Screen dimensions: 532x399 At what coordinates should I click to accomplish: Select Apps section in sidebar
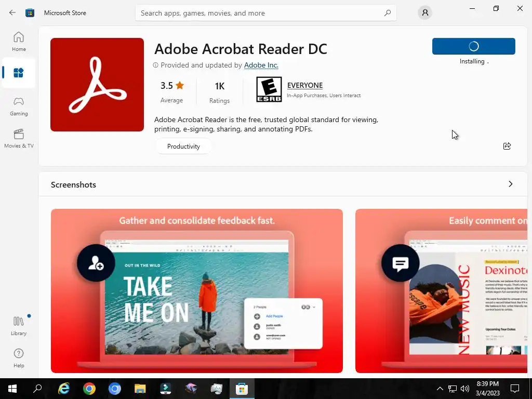[19, 73]
